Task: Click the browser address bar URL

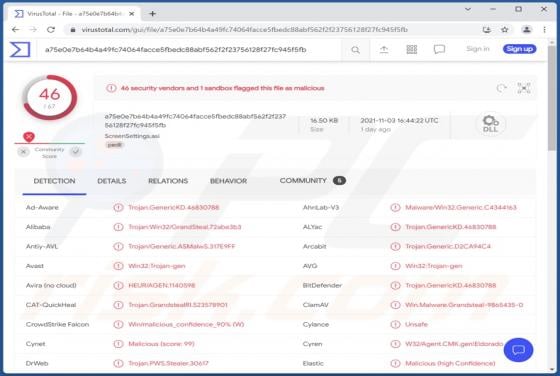Action: click(x=245, y=30)
